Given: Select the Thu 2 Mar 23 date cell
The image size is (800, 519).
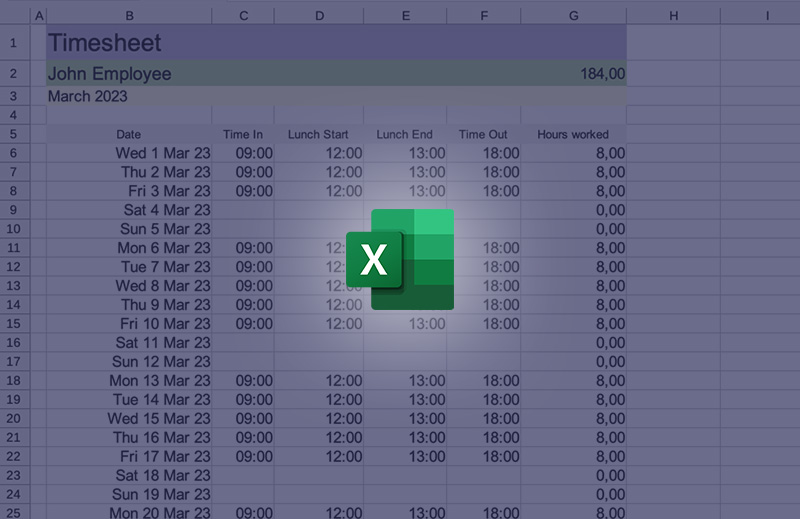Looking at the screenshot, I should pos(129,172).
